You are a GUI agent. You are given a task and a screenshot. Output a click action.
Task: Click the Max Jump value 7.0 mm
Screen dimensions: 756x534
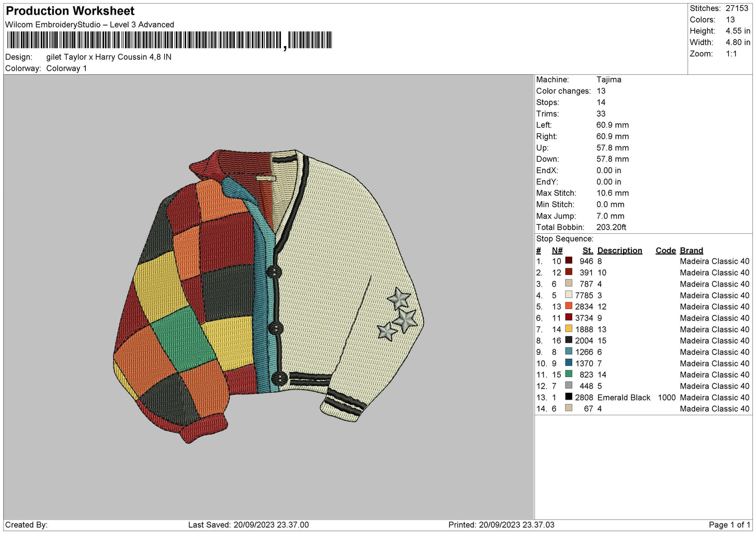click(611, 216)
